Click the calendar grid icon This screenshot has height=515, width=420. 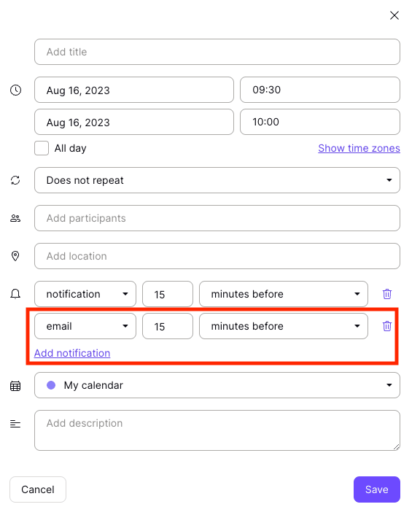point(15,386)
